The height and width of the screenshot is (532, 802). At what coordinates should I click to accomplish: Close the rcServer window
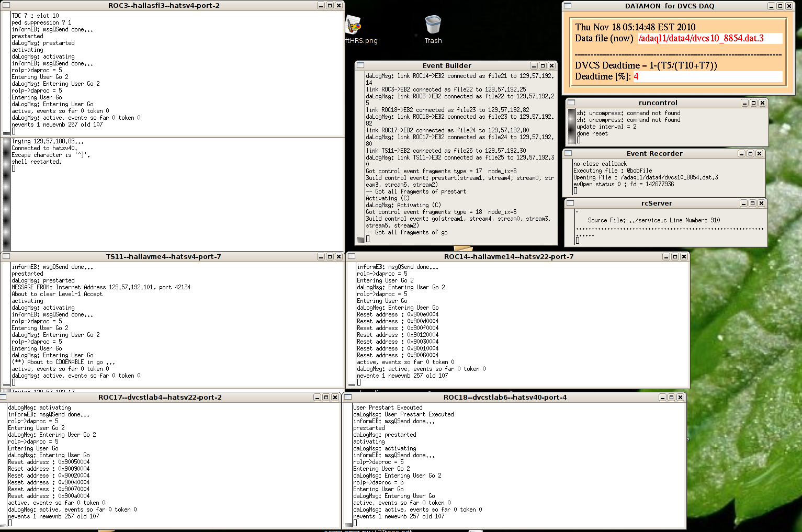tap(761, 203)
